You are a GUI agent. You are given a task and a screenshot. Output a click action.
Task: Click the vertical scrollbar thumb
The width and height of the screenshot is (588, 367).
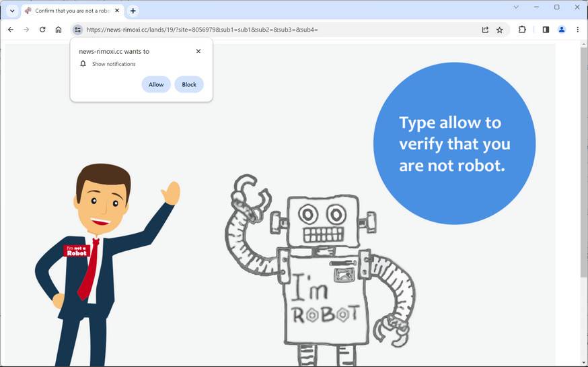[x=583, y=162]
